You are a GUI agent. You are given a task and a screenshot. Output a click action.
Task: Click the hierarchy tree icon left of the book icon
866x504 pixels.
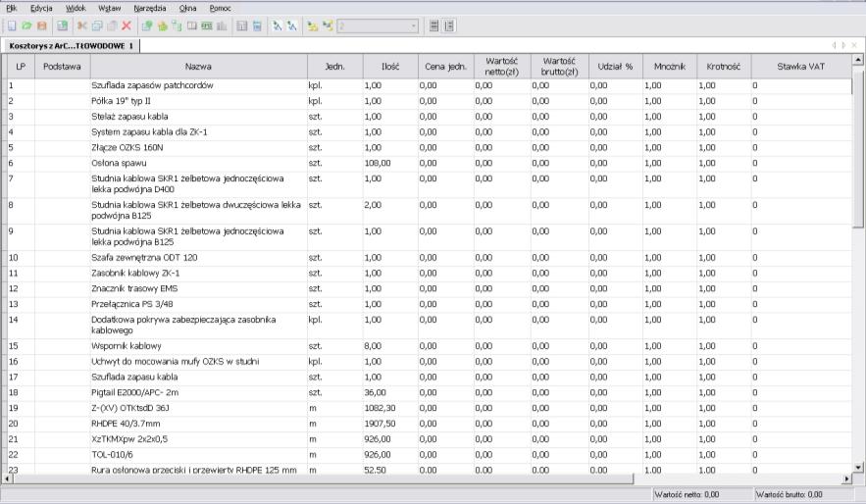tap(177, 25)
